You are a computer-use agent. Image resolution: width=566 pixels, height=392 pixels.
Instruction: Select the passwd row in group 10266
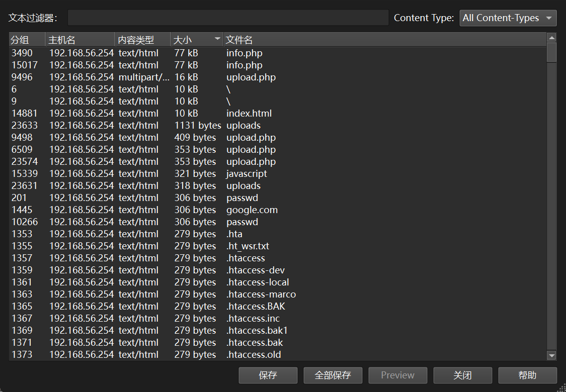278,222
